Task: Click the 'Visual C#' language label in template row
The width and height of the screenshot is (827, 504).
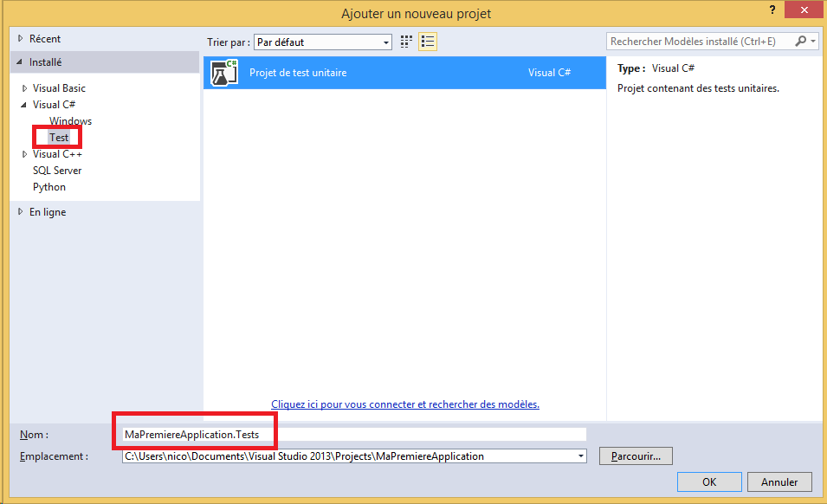Action: (x=550, y=73)
